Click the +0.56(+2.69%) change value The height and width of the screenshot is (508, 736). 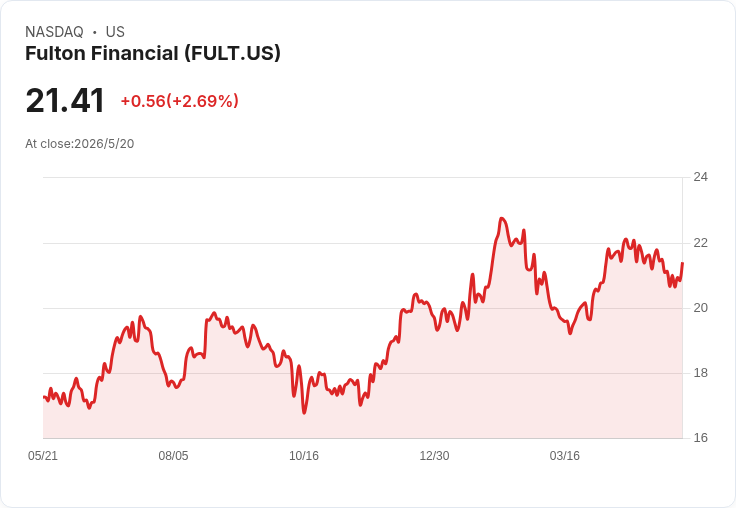click(180, 101)
